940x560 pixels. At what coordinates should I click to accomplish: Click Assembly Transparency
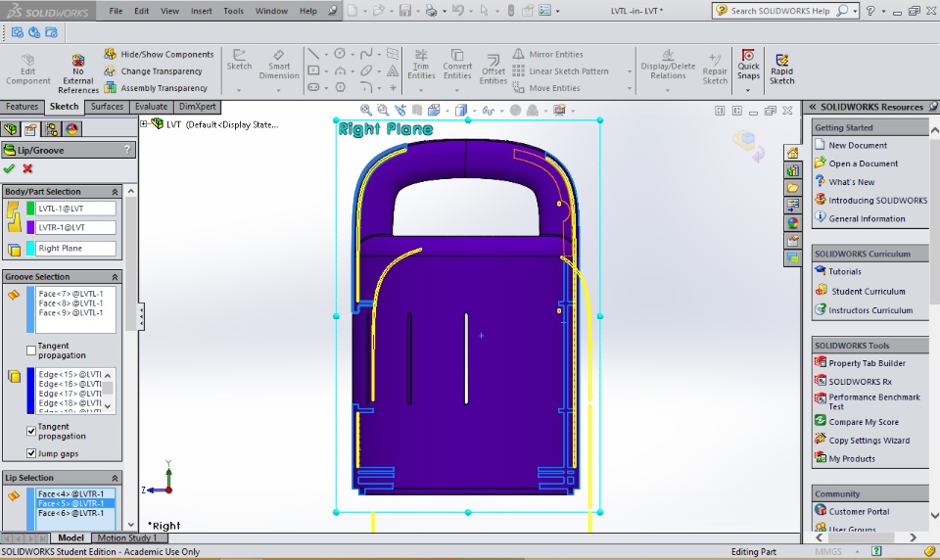point(156,87)
